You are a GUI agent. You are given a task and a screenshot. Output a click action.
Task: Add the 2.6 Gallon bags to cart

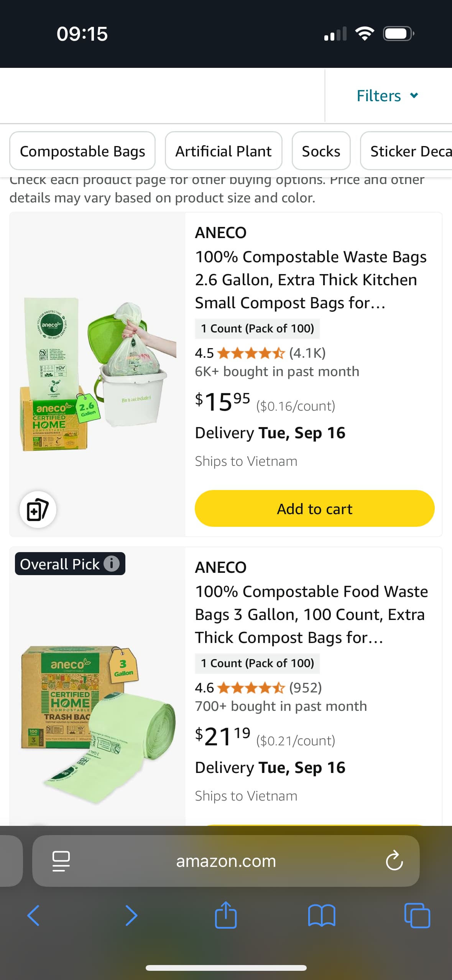tap(314, 509)
